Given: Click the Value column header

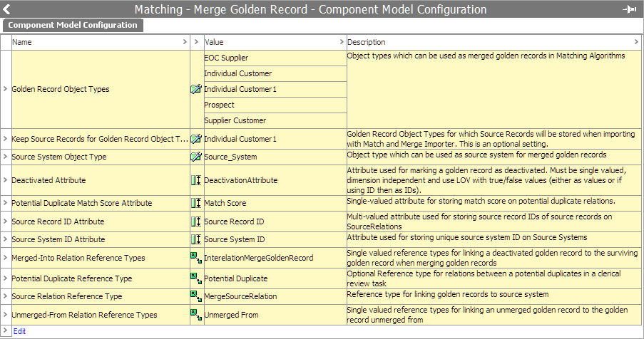Looking at the screenshot, I should tap(275, 42).
